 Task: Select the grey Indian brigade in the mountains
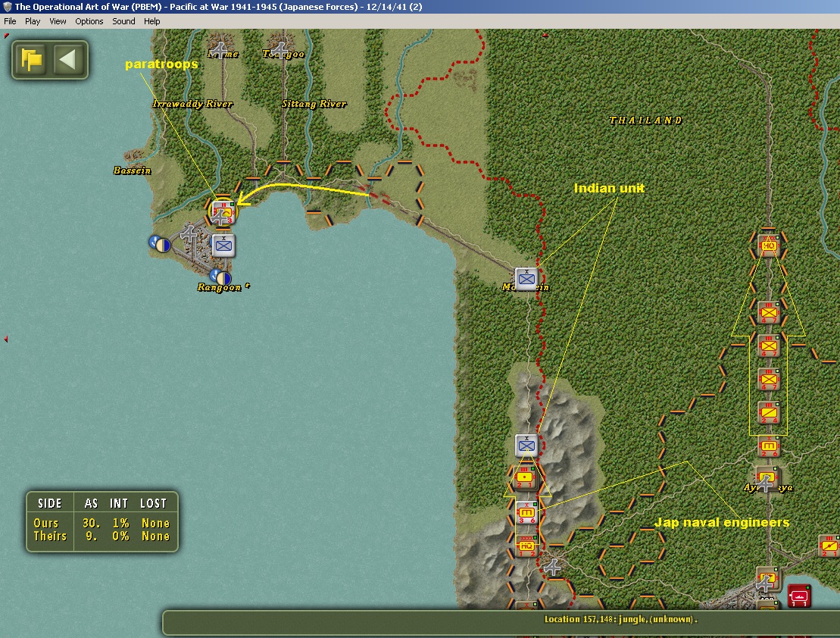[526, 445]
